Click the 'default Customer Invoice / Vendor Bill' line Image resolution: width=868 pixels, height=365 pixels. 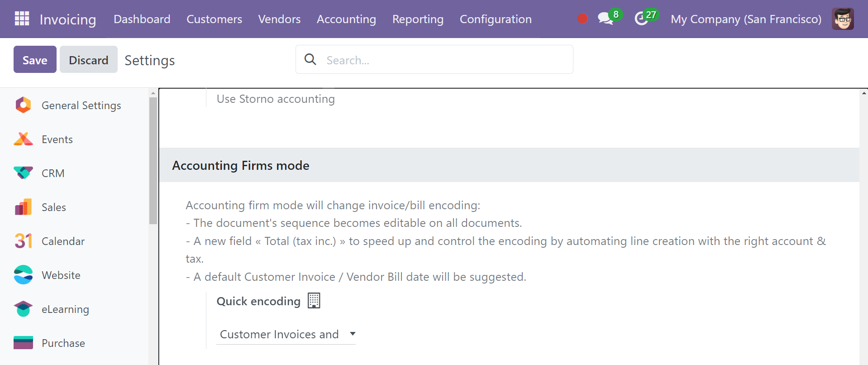(x=356, y=277)
